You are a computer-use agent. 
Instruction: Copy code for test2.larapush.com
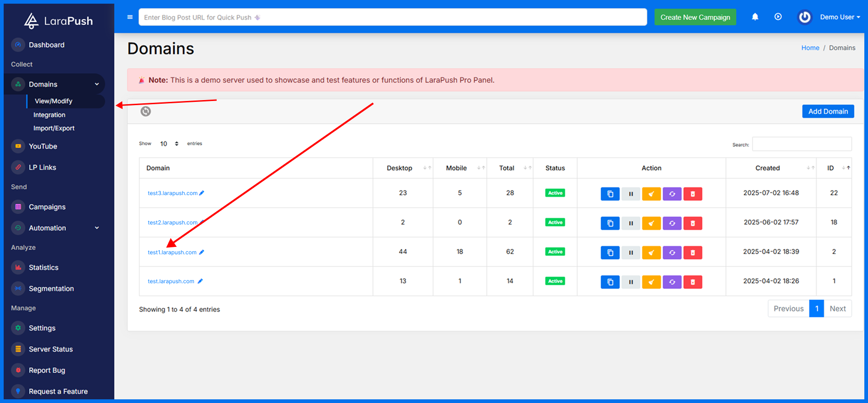point(610,223)
